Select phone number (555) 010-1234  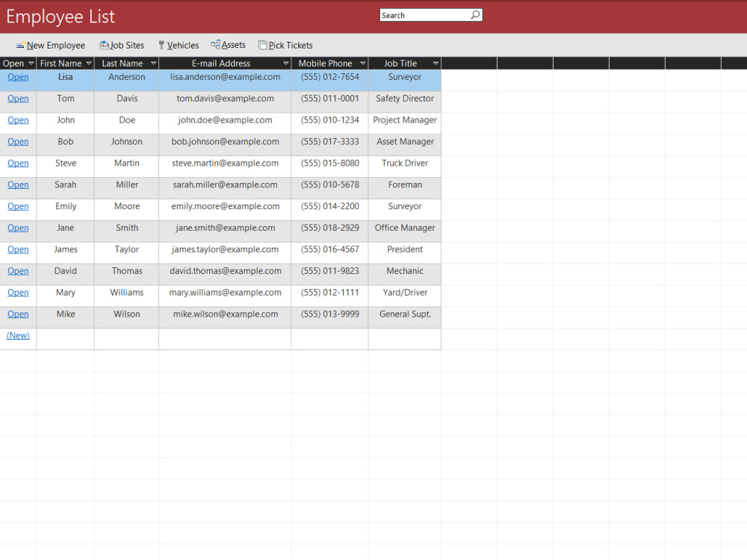pos(329,123)
